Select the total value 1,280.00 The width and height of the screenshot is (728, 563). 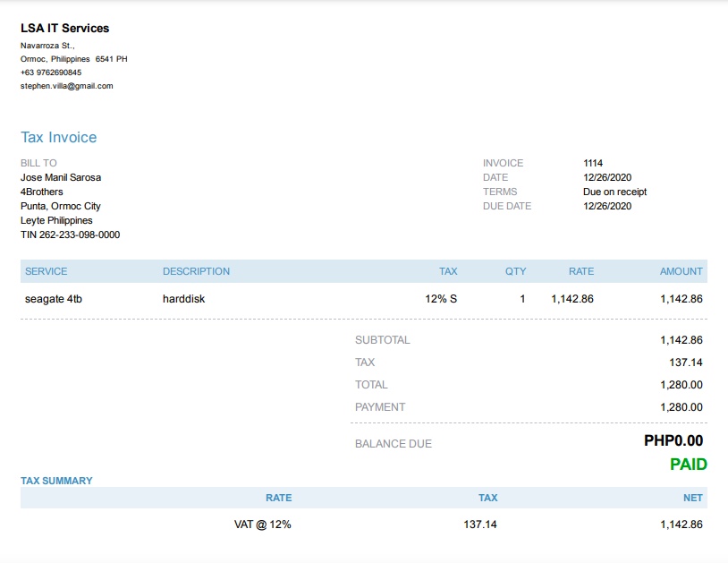[681, 385]
